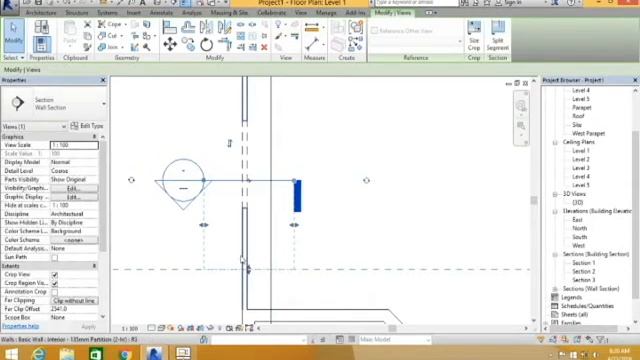Viewport: 640px width, 360px height.
Task: Click Edit for Visibility/Graphics Overrides
Action: tap(74, 189)
